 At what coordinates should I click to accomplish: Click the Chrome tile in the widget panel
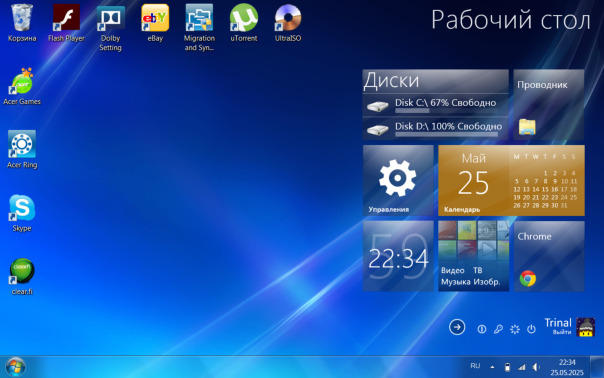pyautogui.click(x=549, y=256)
